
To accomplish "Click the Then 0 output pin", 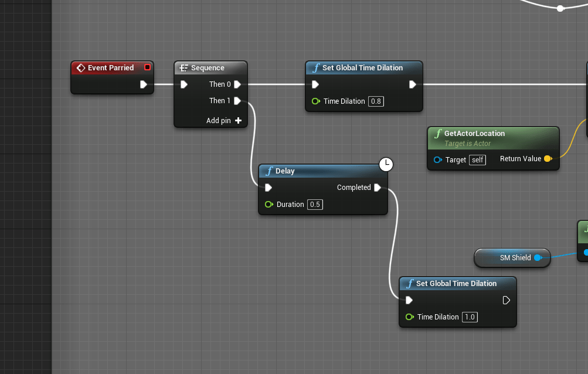I will coord(237,84).
